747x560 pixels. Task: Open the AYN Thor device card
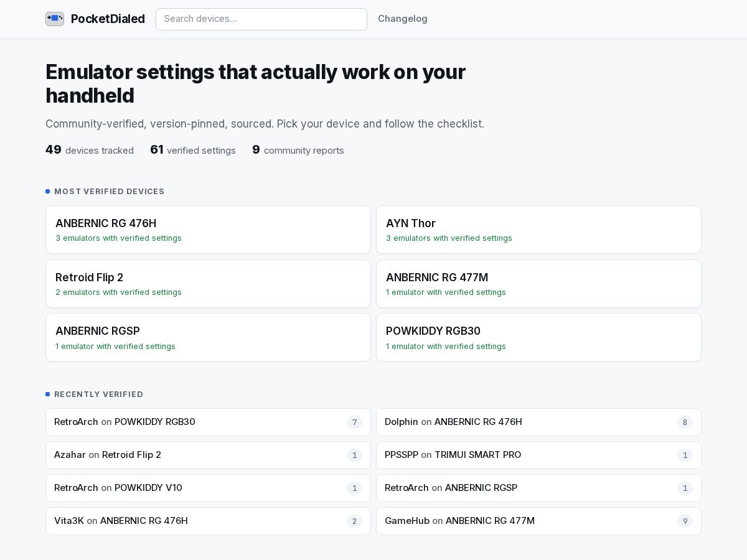point(538,230)
